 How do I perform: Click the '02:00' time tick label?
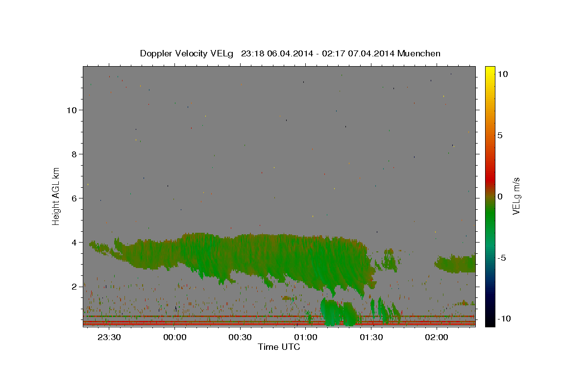tap(436, 337)
